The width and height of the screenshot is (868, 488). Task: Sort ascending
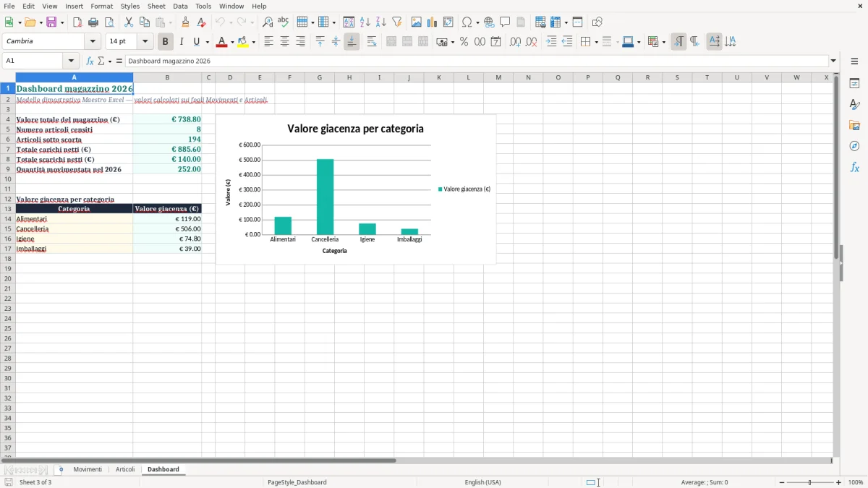(x=365, y=22)
